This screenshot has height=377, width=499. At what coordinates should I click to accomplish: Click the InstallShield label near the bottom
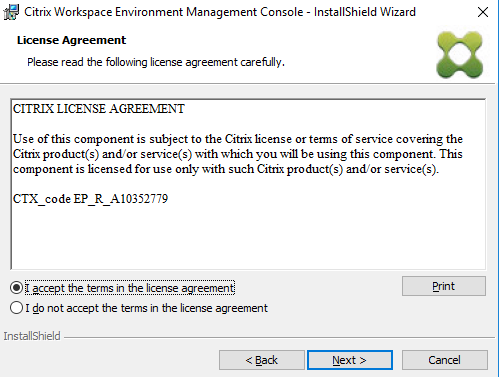pos(32,336)
